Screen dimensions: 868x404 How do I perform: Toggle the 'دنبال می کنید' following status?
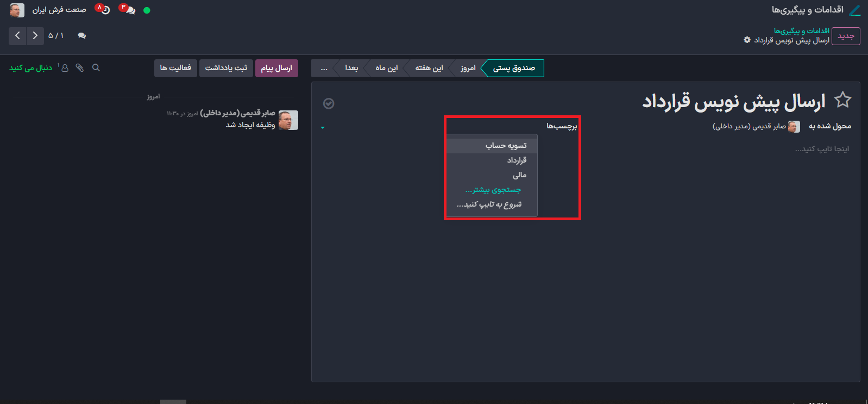(x=30, y=68)
